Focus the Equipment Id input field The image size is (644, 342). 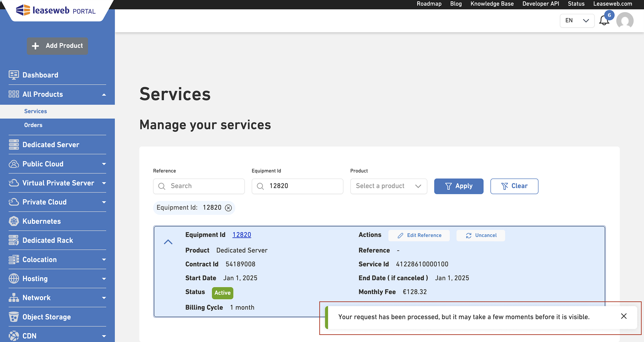(x=298, y=186)
